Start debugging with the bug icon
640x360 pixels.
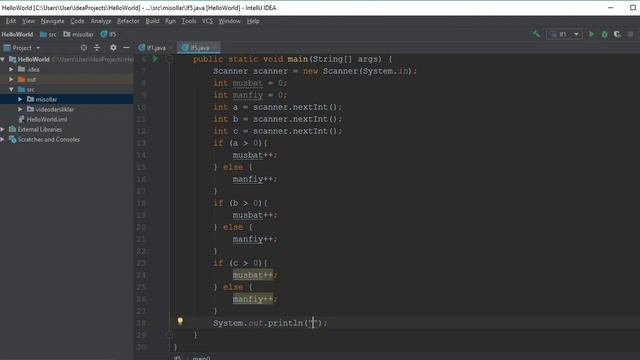click(x=604, y=35)
